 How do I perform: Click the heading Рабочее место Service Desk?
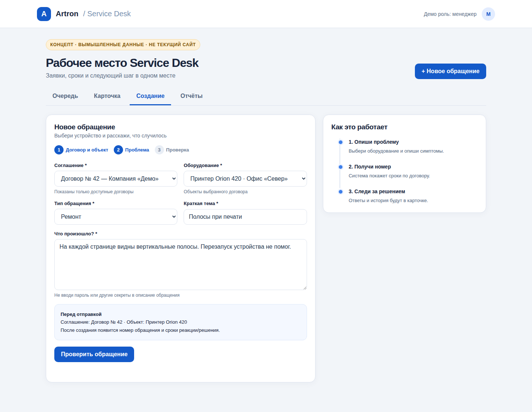(122, 63)
